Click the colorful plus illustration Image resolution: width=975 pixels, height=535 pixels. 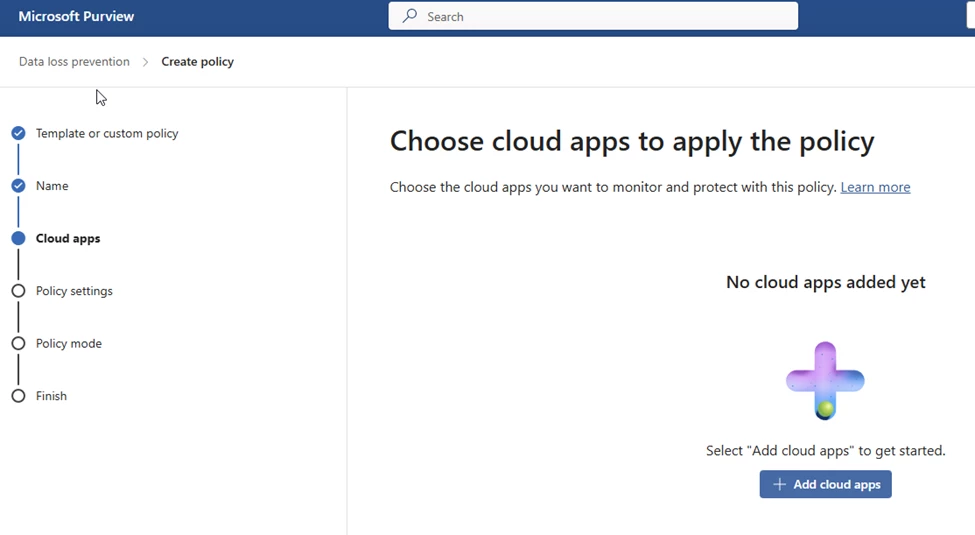(x=825, y=380)
